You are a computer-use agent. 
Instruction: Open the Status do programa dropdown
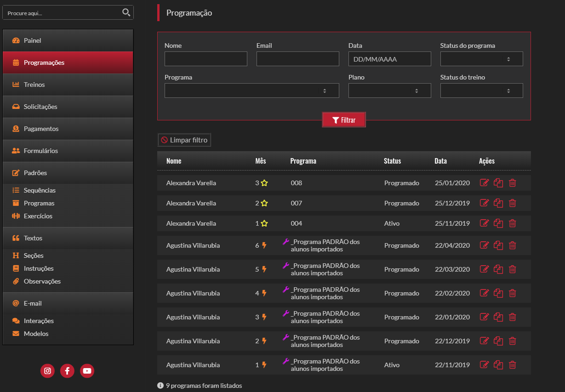(481, 59)
